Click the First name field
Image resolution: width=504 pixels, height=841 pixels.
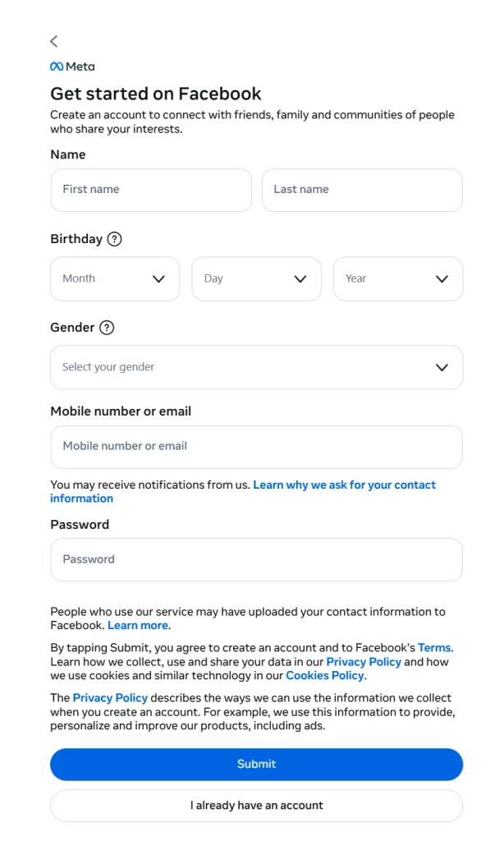(x=151, y=190)
